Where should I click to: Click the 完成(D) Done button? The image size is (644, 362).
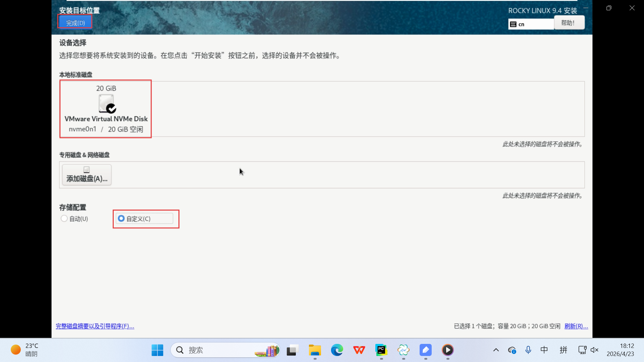coord(75,23)
